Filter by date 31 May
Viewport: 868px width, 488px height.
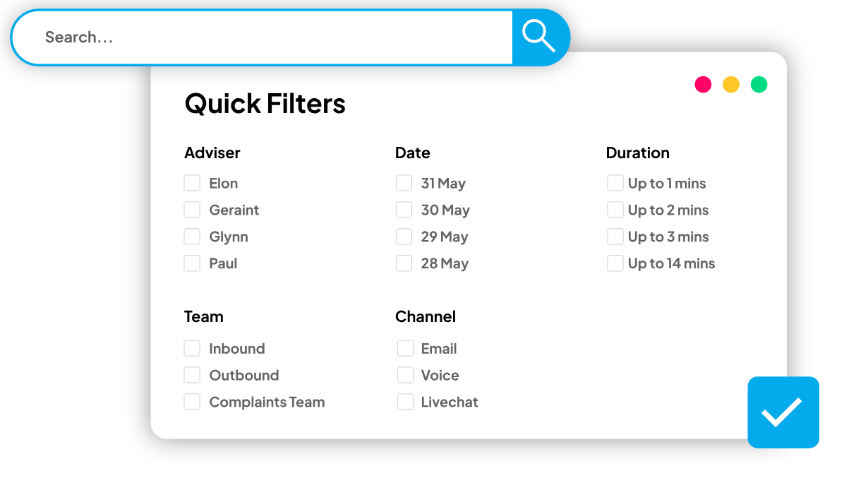(404, 184)
